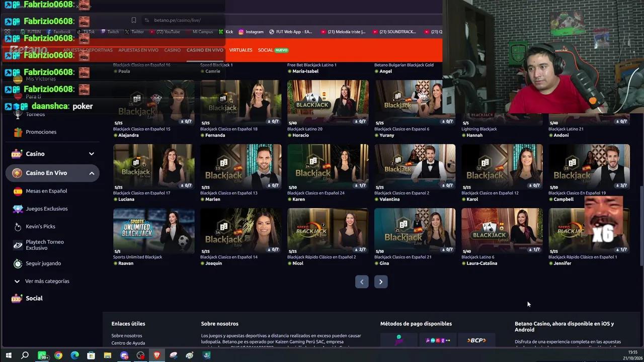Click the Twitch bookmark in bookmarks bar
Image resolution: width=644 pixels, height=362 pixels.
(110, 32)
